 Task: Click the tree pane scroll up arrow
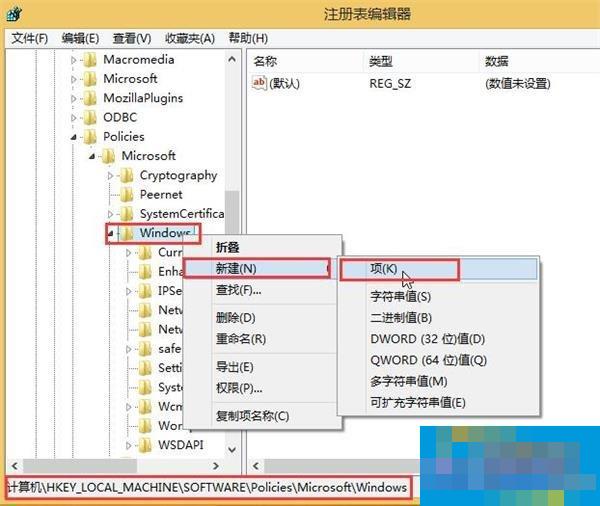pos(232,59)
